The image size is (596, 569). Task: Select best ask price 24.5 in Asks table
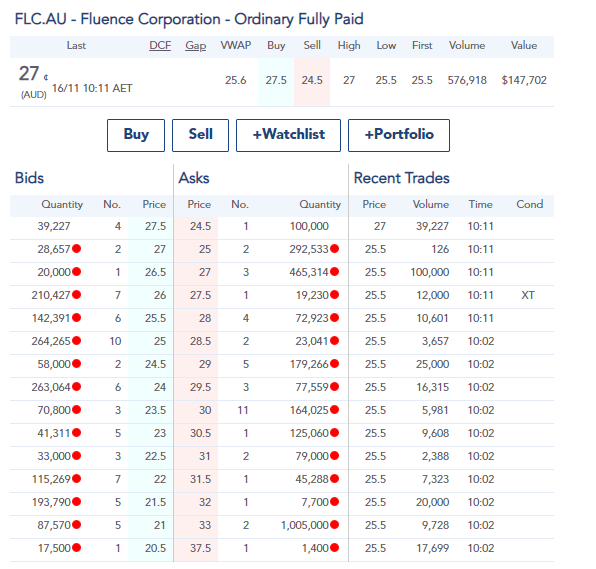tap(200, 226)
